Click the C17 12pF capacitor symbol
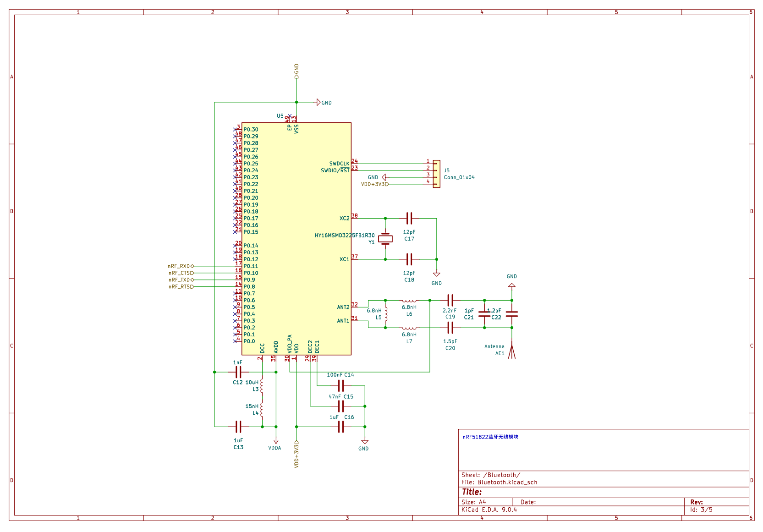Screen dimensions: 763x532 pos(409,218)
